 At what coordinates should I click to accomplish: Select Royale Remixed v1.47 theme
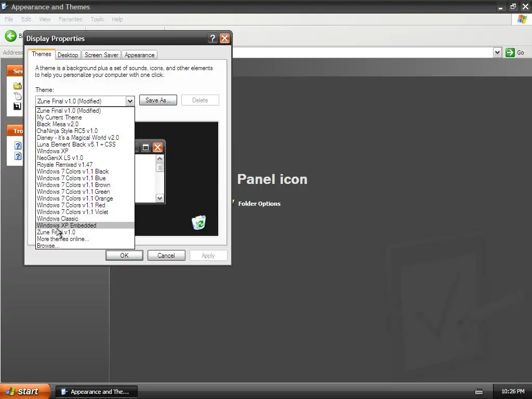tap(85, 165)
